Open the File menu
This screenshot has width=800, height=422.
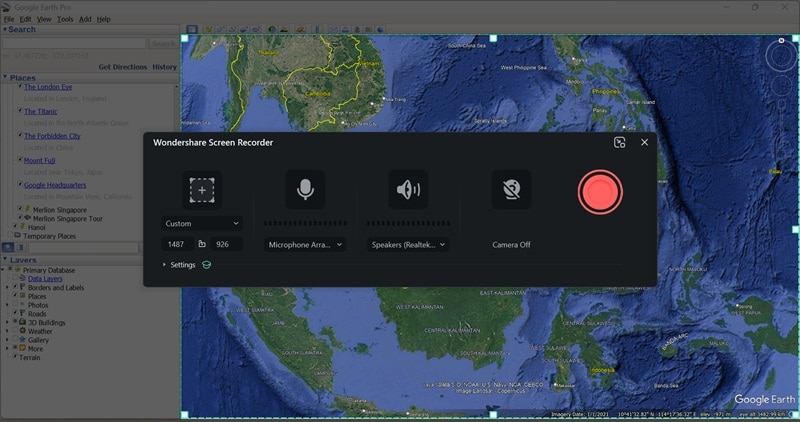pyautogui.click(x=9, y=19)
